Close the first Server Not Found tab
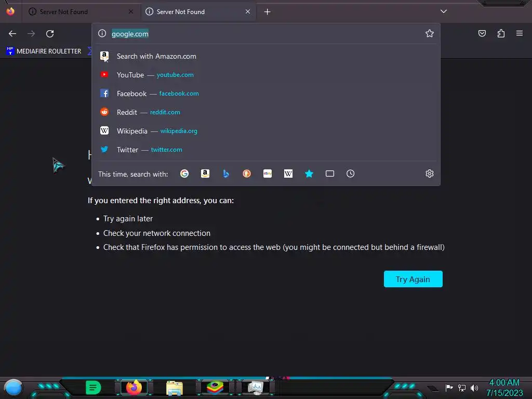 (131, 11)
